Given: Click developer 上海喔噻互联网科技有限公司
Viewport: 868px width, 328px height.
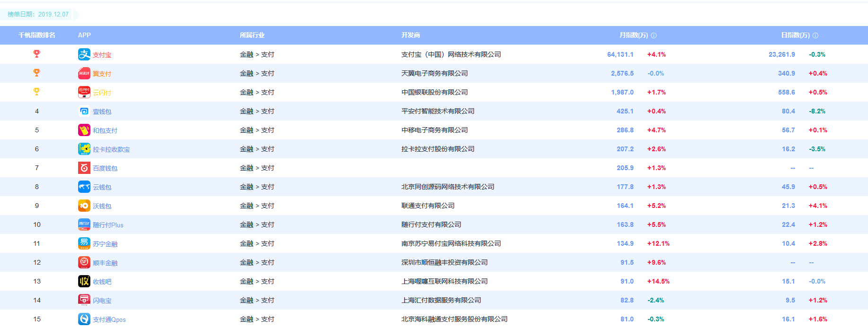Looking at the screenshot, I should tap(444, 281).
